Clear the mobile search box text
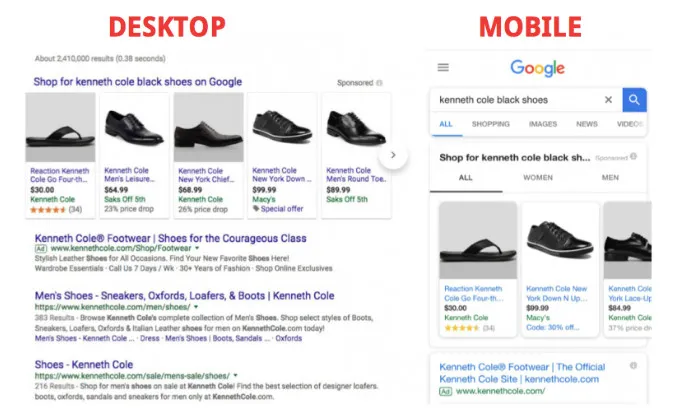 pos(608,100)
